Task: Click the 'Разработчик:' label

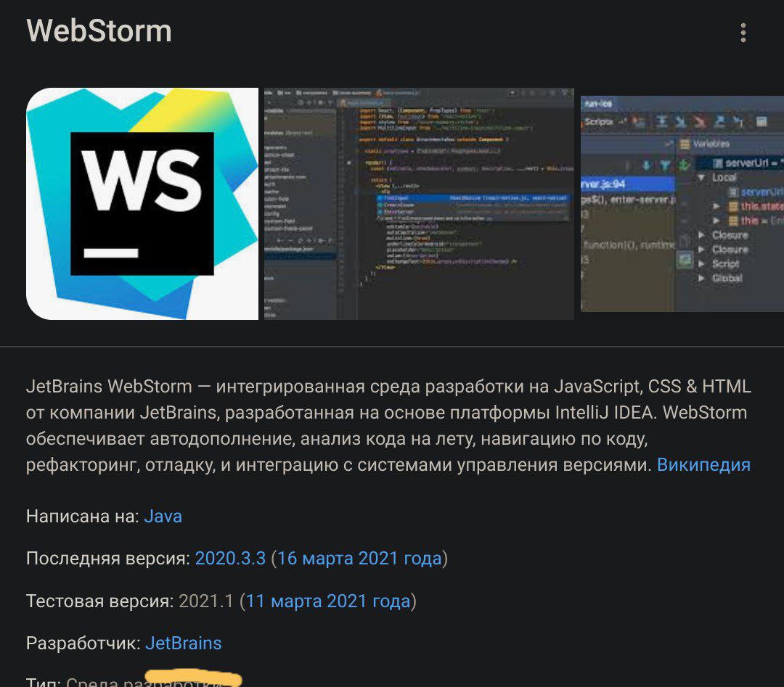Action: click(83, 643)
